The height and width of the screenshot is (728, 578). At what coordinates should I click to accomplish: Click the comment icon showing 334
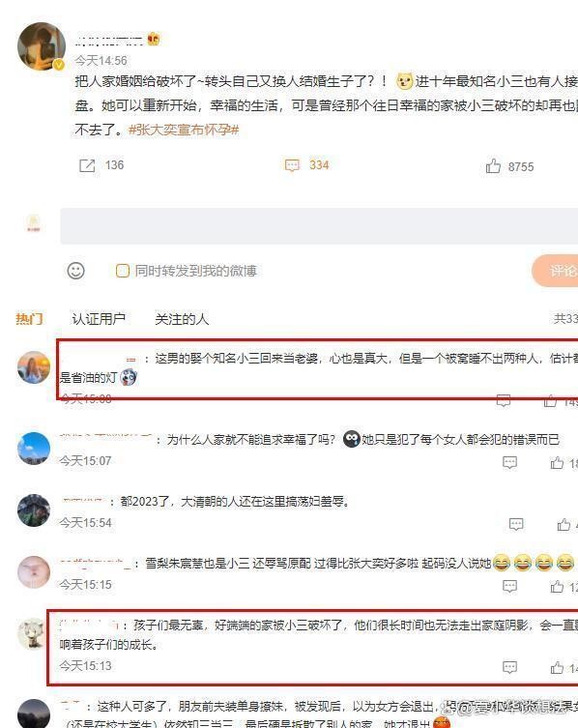[292, 165]
